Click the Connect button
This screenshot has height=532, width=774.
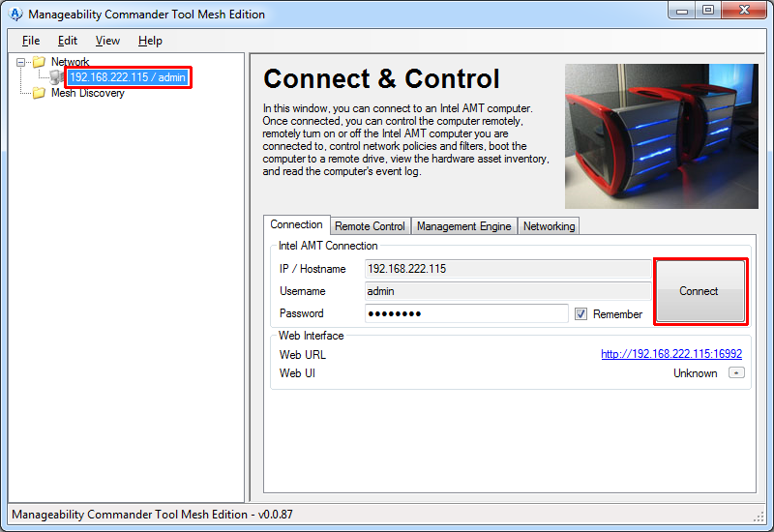(700, 291)
